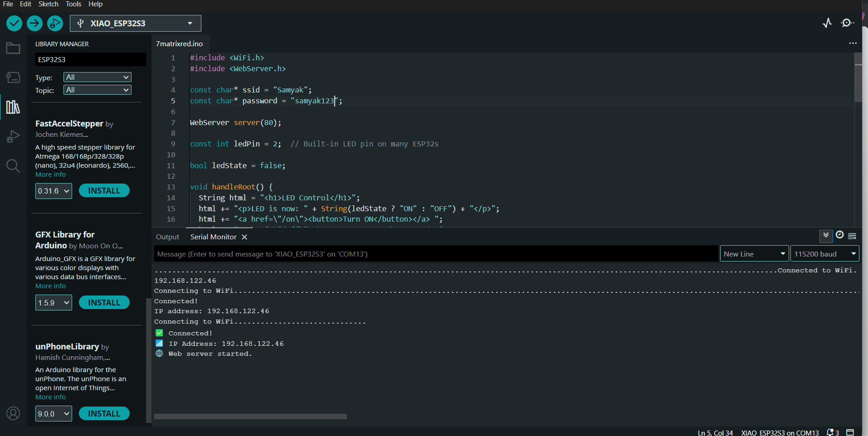Click the Serial Monitor horizontal scrollbar
Viewport: 868px width, 436px height.
(x=250, y=417)
